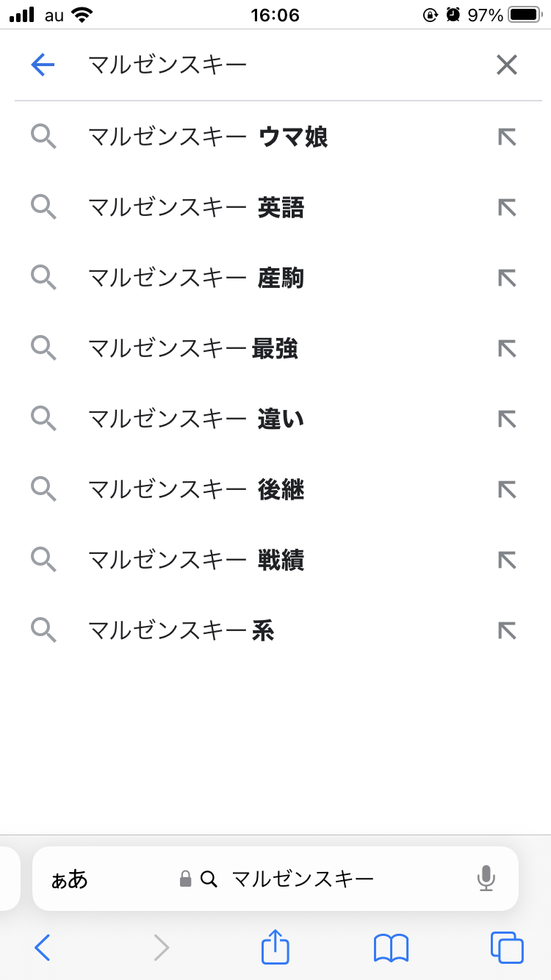Viewport: 551px width, 980px height.
Task: Clear the search text with X icon
Action: coord(507,65)
